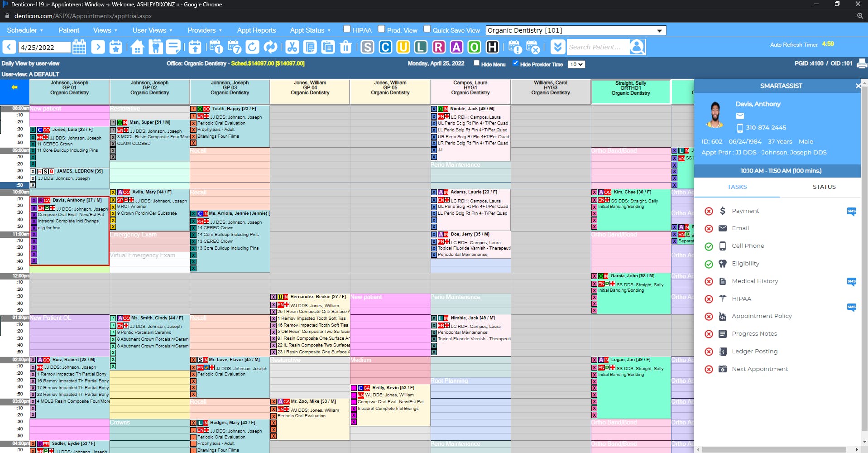Click the printer icon near OID
The height and width of the screenshot is (453, 868).
point(862,63)
